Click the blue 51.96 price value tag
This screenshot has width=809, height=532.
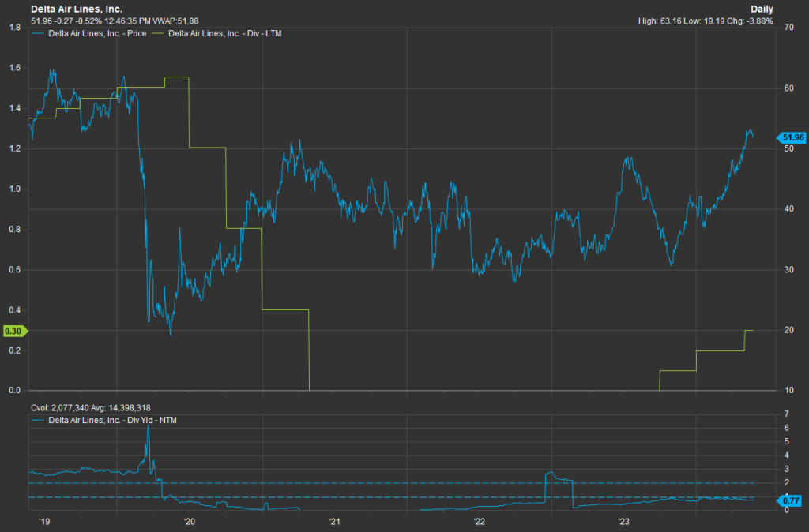click(x=792, y=137)
